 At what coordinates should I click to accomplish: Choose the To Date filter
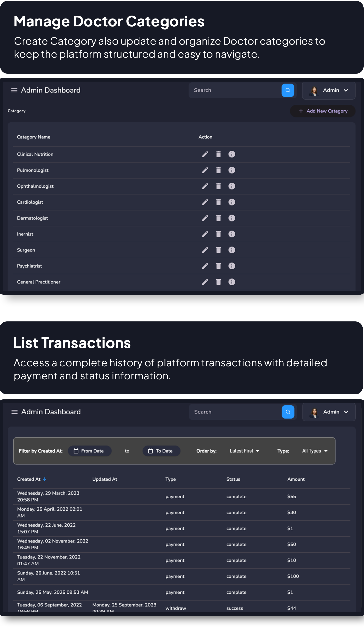click(161, 451)
